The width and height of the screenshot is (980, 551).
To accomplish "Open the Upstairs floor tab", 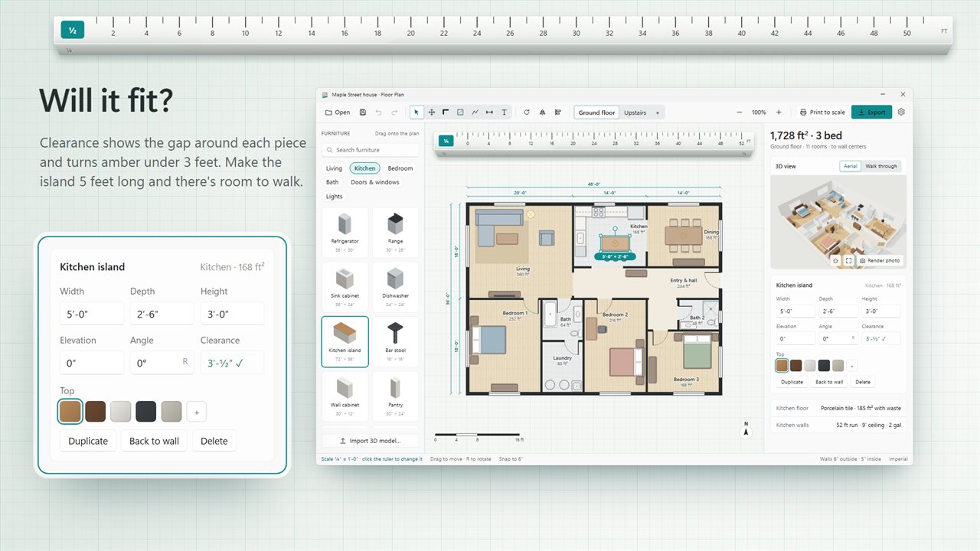I will [x=635, y=112].
